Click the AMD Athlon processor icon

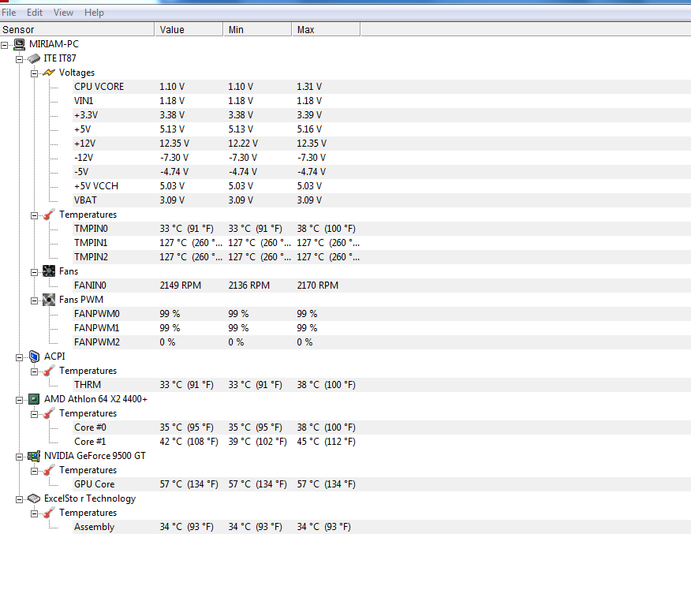point(34,399)
